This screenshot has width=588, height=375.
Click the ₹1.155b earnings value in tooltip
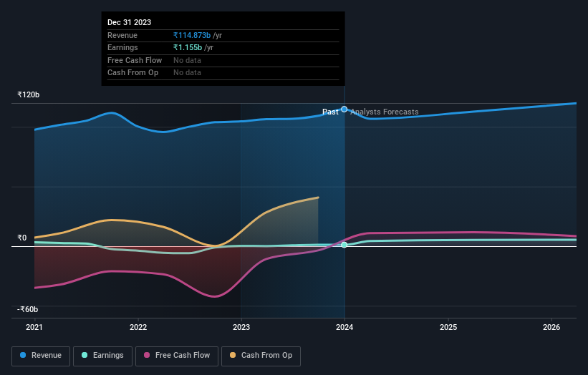(x=188, y=47)
